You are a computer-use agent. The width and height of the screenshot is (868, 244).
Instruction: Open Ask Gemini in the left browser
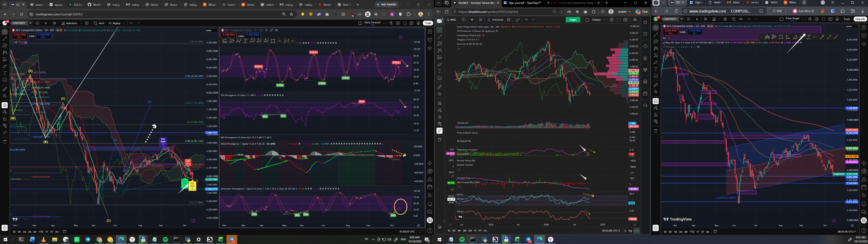pos(387,4)
